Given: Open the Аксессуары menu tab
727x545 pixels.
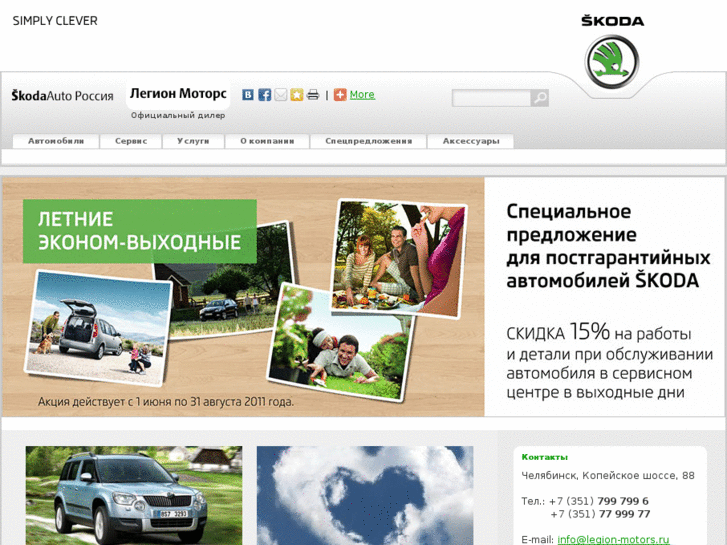Looking at the screenshot, I should pyautogui.click(x=471, y=141).
